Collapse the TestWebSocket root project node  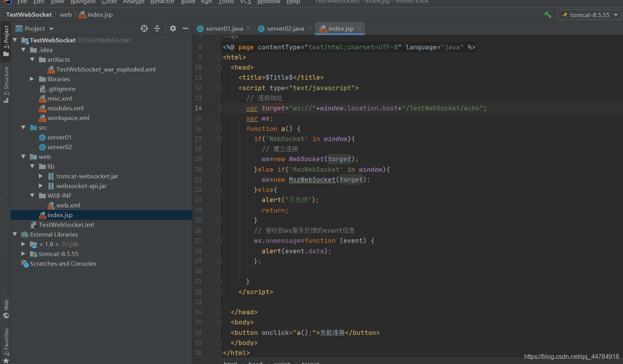pos(15,40)
